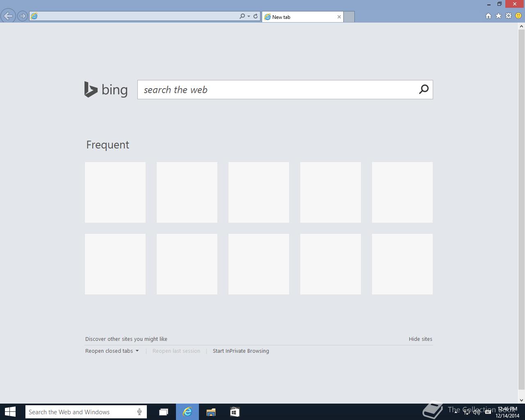Open Task View from the taskbar

[x=164, y=412]
